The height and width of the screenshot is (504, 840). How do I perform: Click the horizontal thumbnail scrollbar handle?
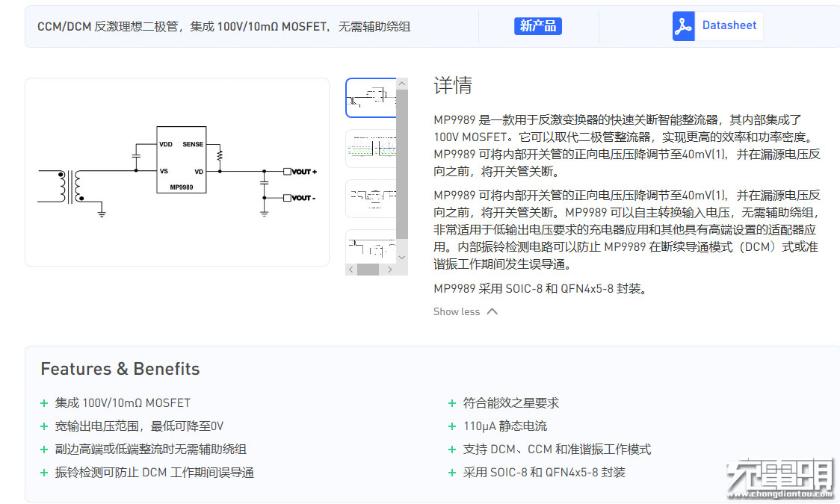click(x=368, y=270)
